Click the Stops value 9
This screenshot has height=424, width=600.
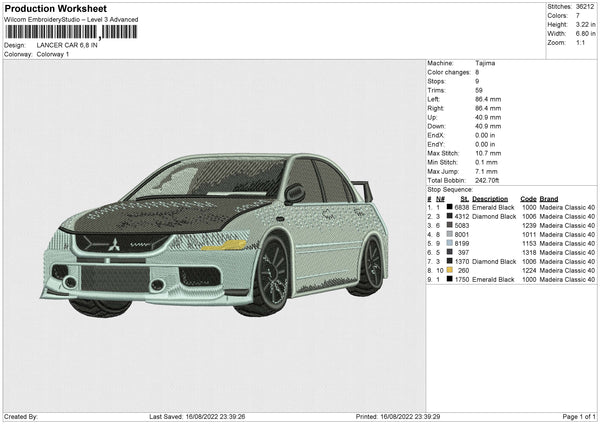coord(477,81)
